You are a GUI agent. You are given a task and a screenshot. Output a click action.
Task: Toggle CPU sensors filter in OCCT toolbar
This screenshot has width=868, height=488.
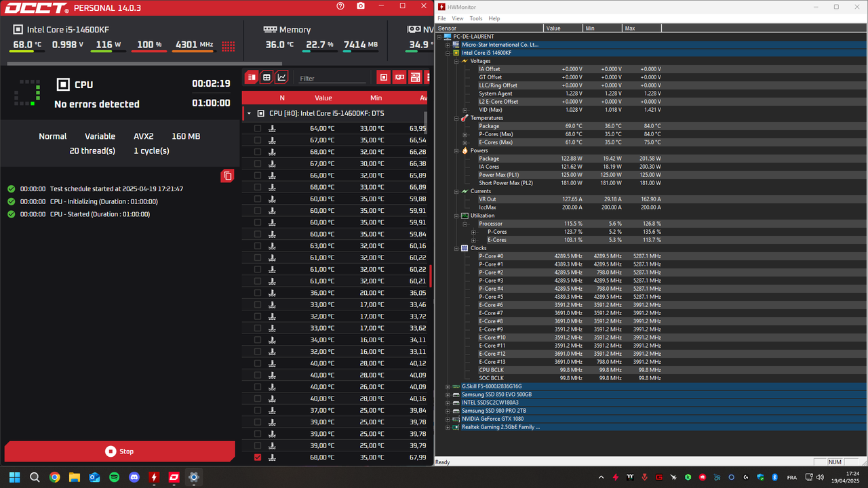(384, 77)
